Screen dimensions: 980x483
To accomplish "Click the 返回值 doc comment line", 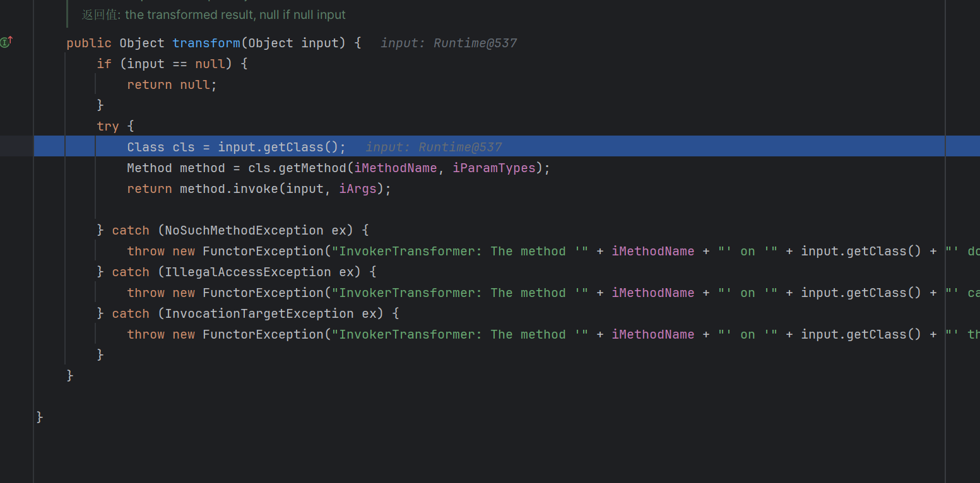I will 214,15.
